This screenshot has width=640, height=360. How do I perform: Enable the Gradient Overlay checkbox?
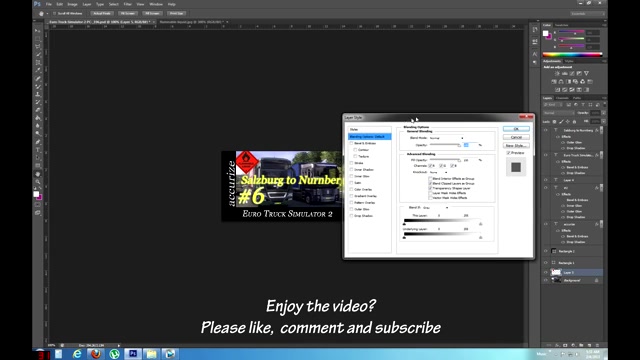click(351, 196)
